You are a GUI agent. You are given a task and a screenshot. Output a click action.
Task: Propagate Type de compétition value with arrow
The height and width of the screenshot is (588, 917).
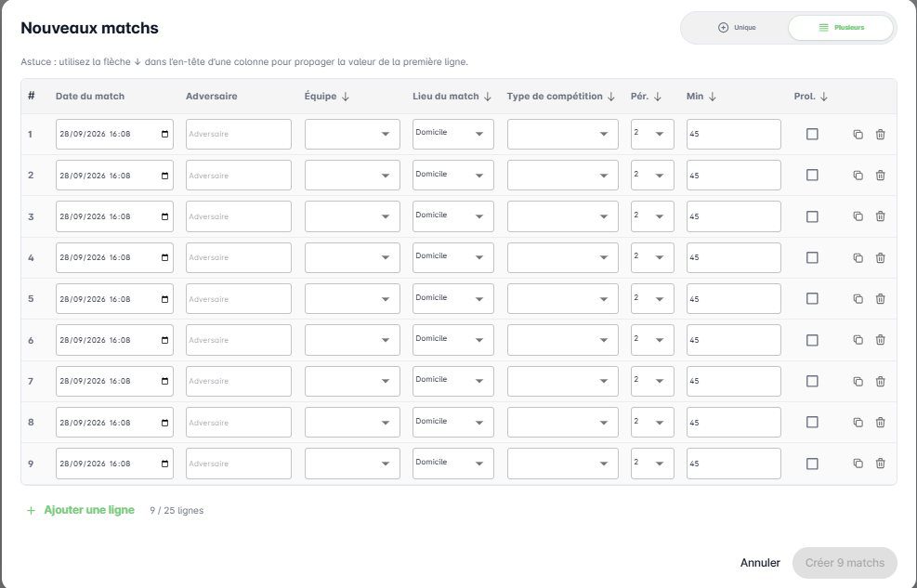[611, 97]
